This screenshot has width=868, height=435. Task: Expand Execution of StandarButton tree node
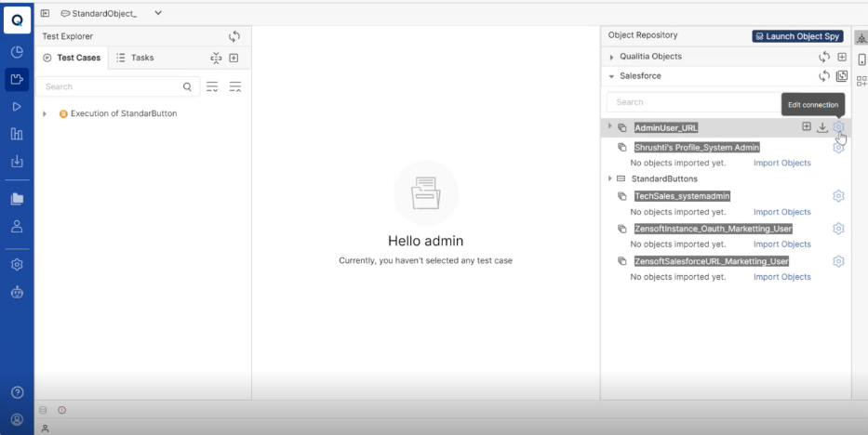(x=46, y=113)
